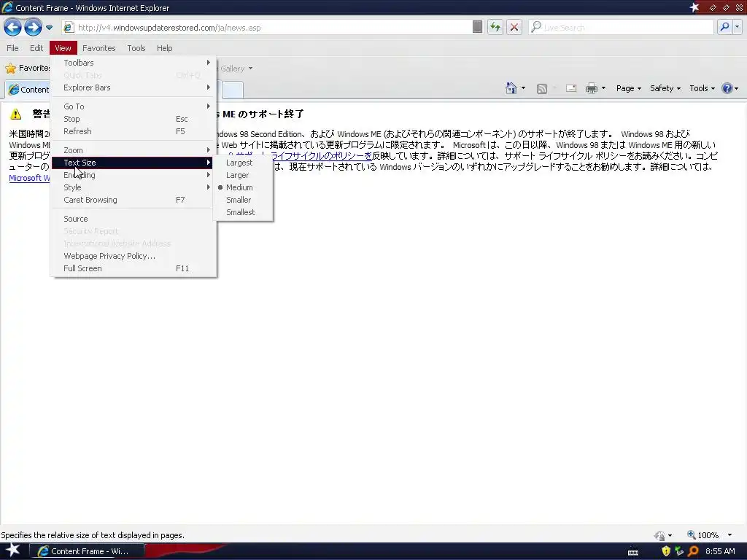Screen dimensions: 747x560
Task: Click the Content Frame taskbar button
Action: click(87, 551)
